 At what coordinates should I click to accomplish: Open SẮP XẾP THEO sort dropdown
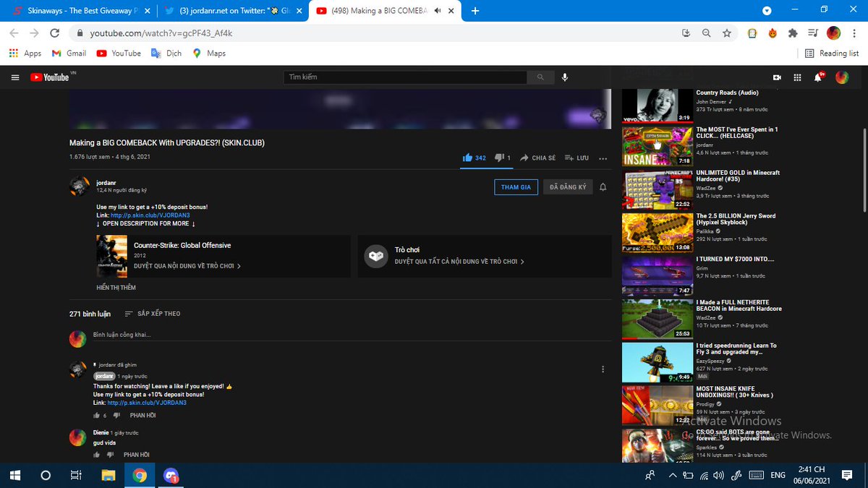[153, 314]
